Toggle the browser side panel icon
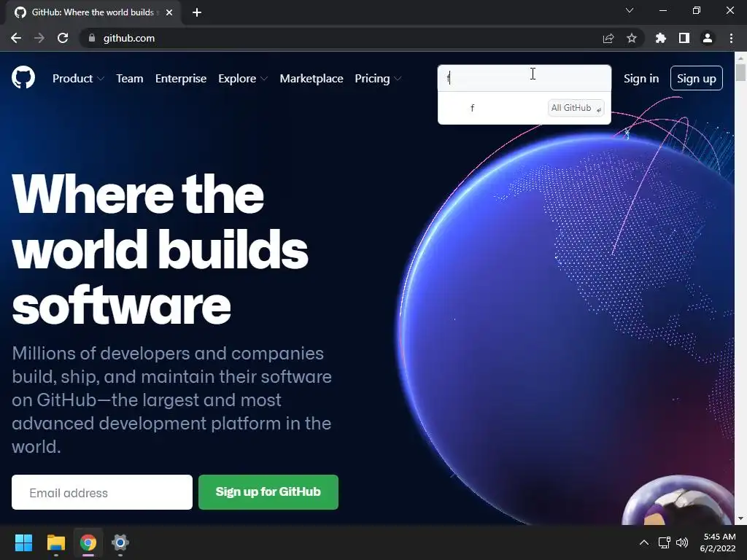 point(684,38)
